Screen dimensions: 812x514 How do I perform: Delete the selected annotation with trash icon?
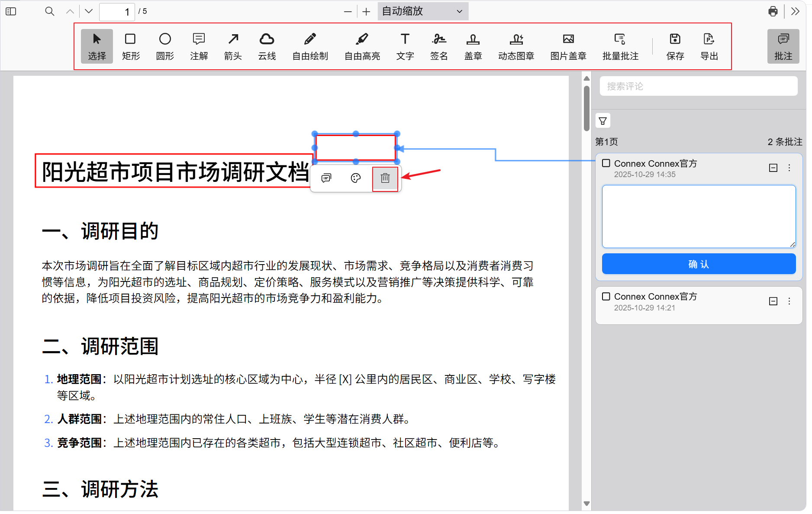(385, 178)
